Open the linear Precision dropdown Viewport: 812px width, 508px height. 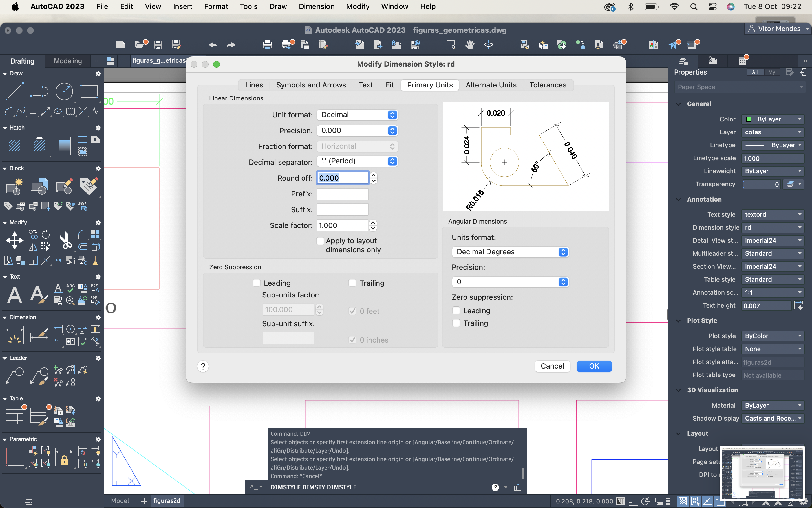click(357, 130)
